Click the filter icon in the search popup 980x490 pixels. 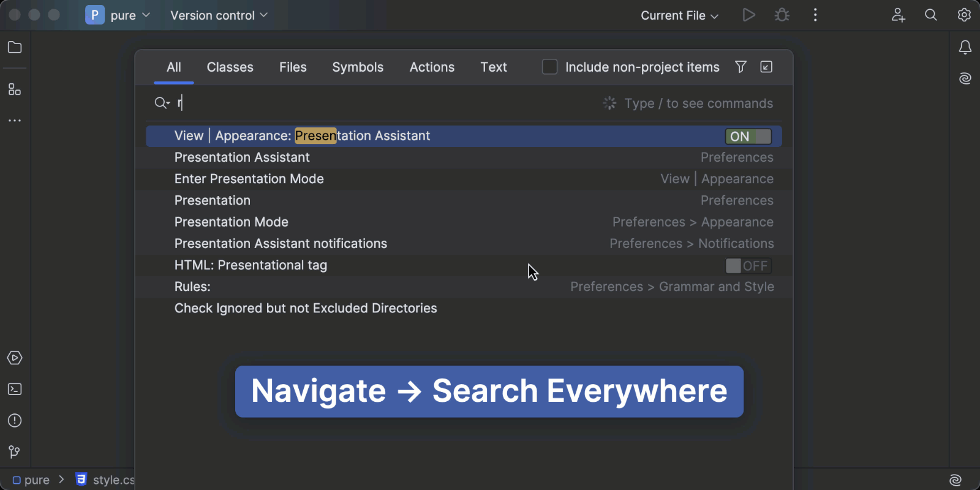click(741, 67)
